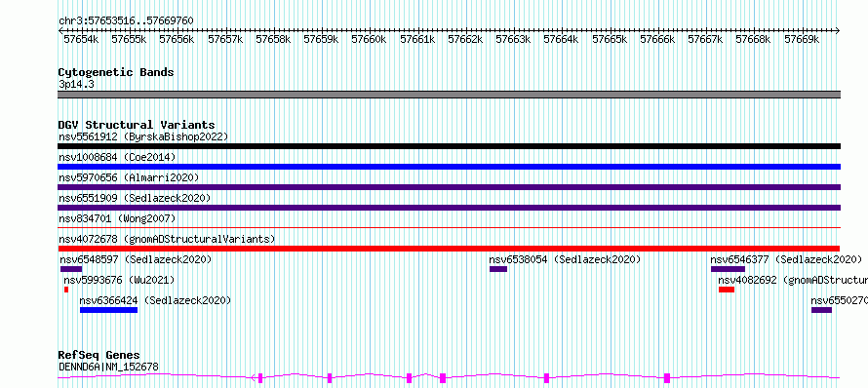Image resolution: width=868 pixels, height=388 pixels.
Task: Click the tiny red nsv5993676 marker
Action: pos(66,290)
